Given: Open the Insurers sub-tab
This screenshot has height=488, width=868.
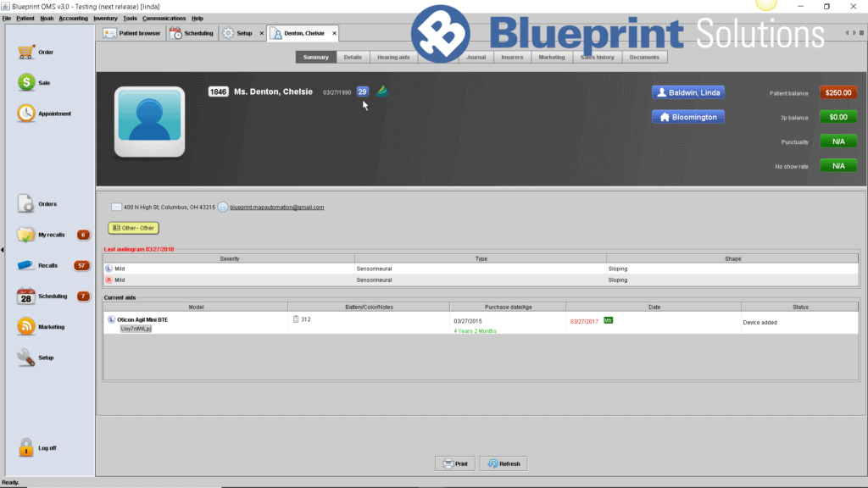Looking at the screenshot, I should click(x=512, y=57).
